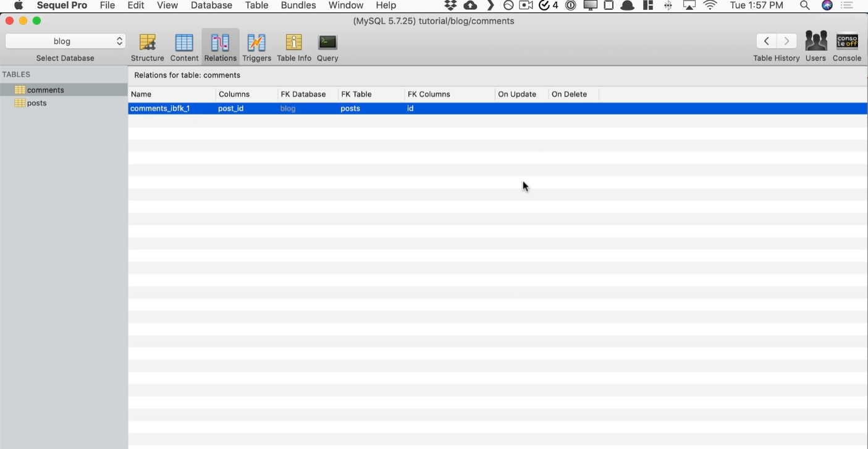Open the Wi-Fi status menu

click(x=710, y=6)
